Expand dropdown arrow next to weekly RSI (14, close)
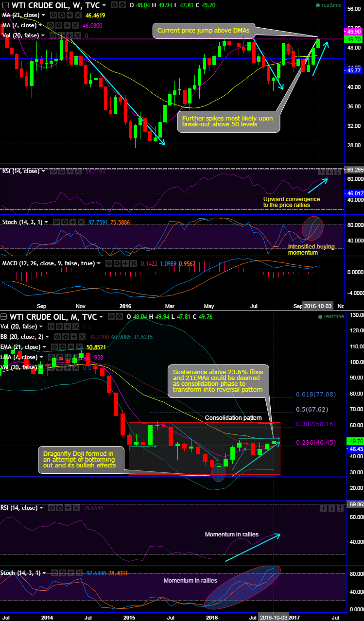The height and width of the screenshot is (621, 364). (43, 171)
